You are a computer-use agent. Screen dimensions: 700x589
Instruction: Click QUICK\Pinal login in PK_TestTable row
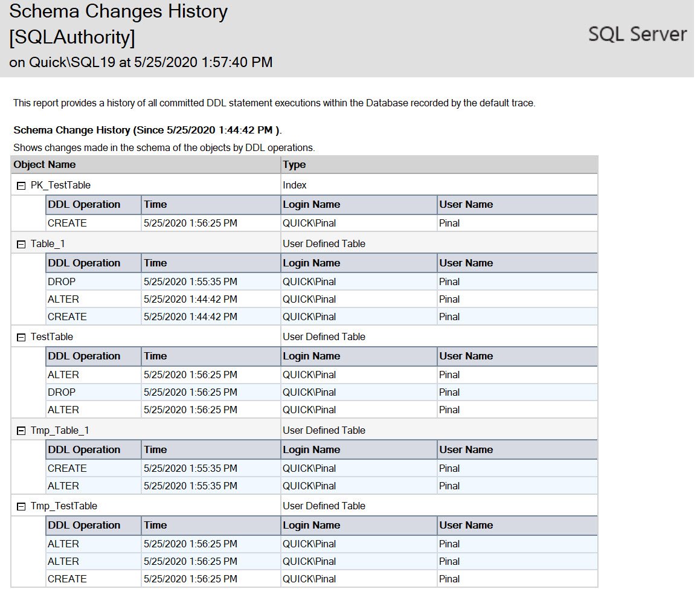pyautogui.click(x=309, y=223)
